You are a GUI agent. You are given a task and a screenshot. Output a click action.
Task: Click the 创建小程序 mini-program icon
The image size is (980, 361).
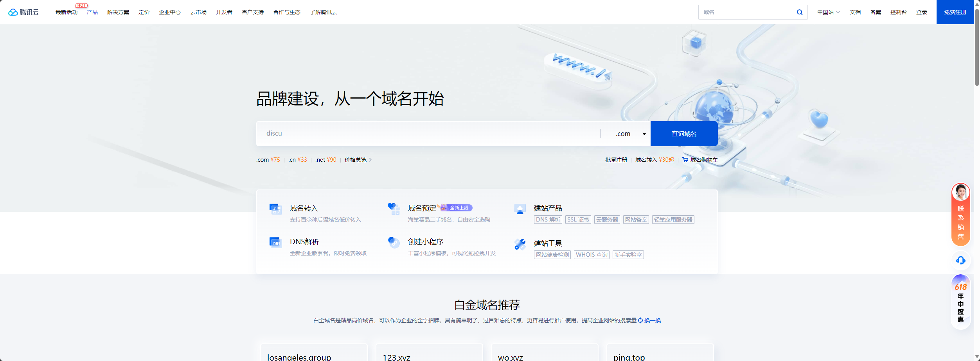click(x=393, y=243)
